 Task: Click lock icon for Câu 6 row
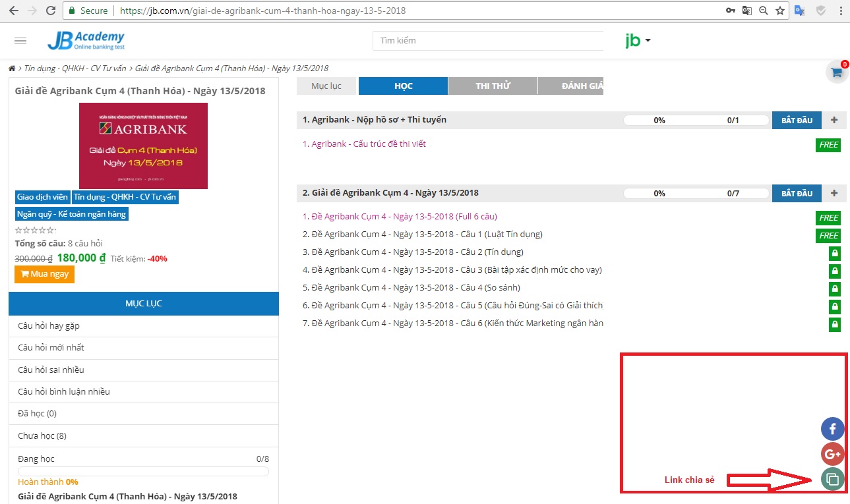[835, 324]
